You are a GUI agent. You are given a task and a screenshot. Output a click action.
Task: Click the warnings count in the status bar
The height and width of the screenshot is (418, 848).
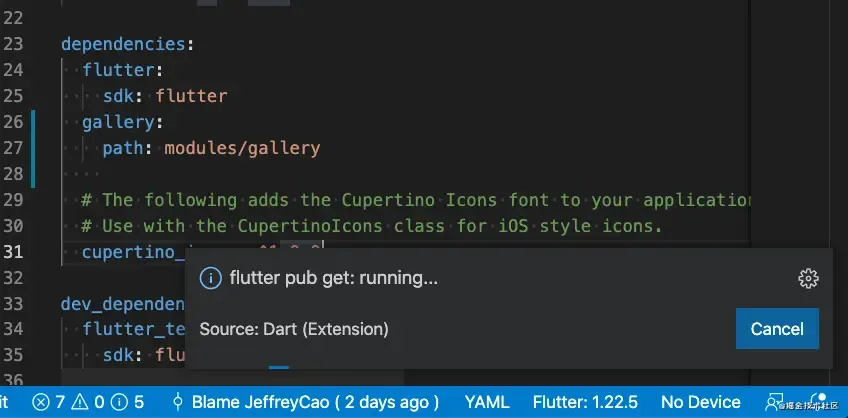[87, 402]
